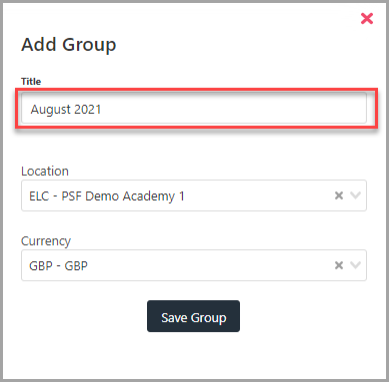Image resolution: width=389 pixels, height=382 pixels.
Task: Clear the selected Location value
Action: pos(339,195)
